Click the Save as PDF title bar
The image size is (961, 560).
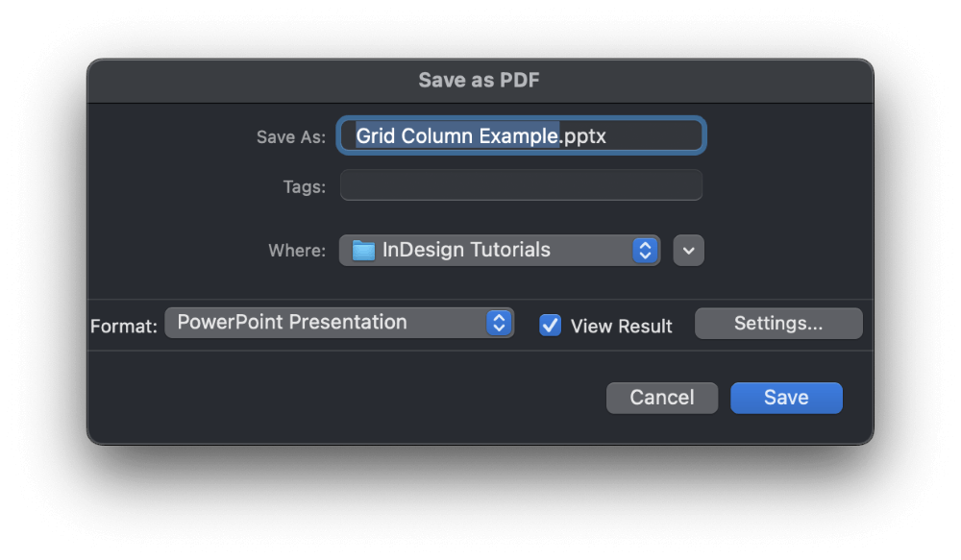[480, 80]
